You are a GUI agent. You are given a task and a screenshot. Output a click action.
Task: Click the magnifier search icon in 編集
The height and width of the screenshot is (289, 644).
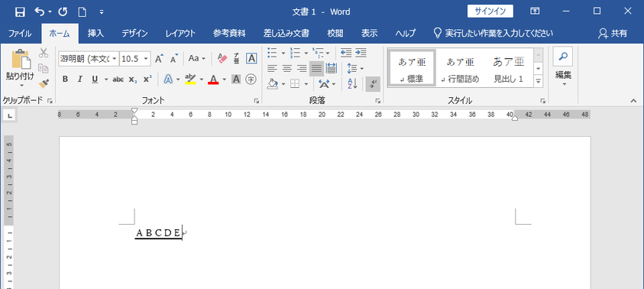[x=563, y=57]
